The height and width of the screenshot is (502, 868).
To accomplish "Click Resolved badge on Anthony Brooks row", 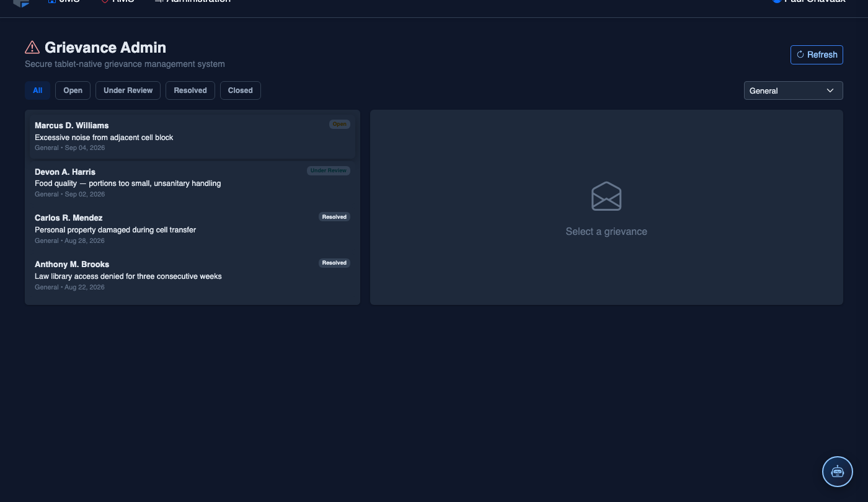I will (x=334, y=263).
